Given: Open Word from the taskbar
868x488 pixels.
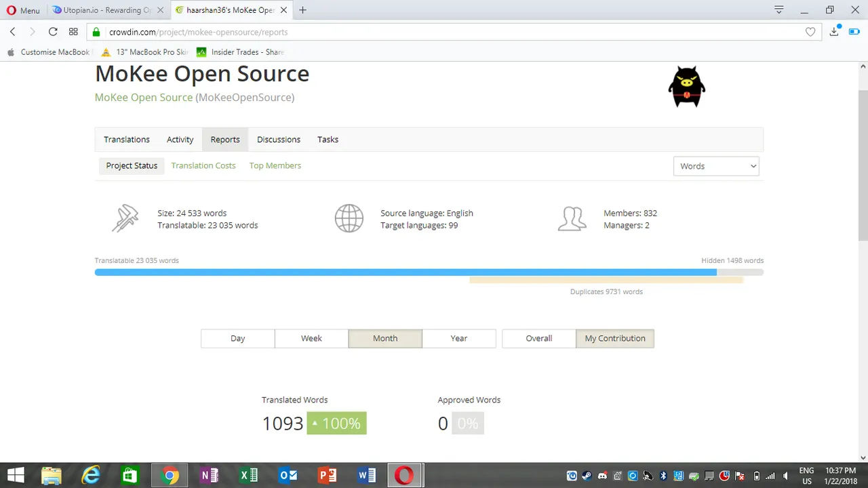Looking at the screenshot, I should coord(367,475).
